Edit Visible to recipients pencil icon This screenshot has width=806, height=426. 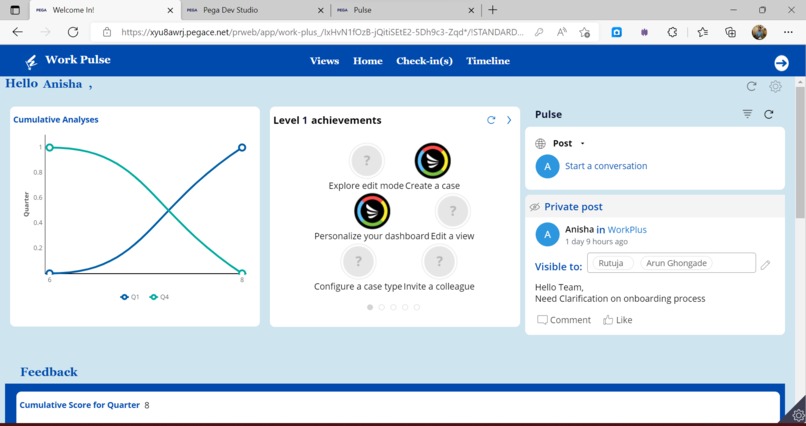(765, 265)
